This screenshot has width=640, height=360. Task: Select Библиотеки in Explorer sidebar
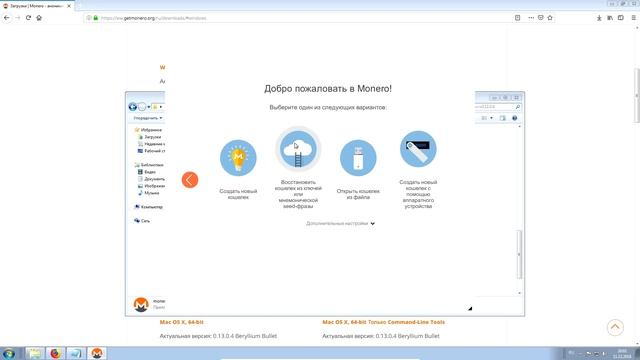pos(149,165)
